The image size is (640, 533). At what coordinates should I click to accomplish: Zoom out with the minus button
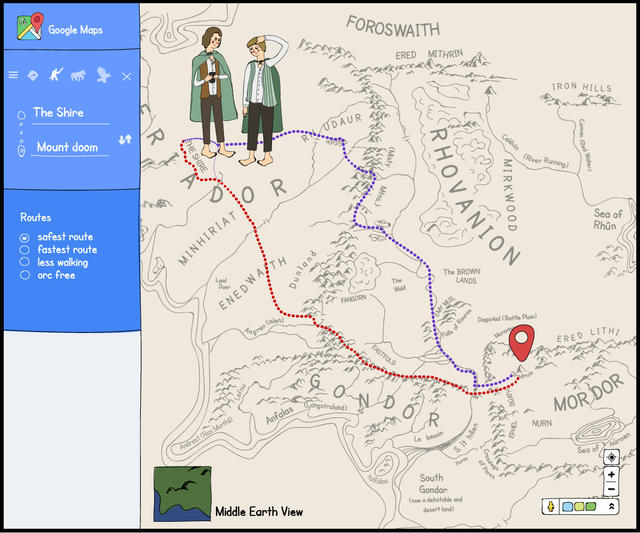click(611, 489)
